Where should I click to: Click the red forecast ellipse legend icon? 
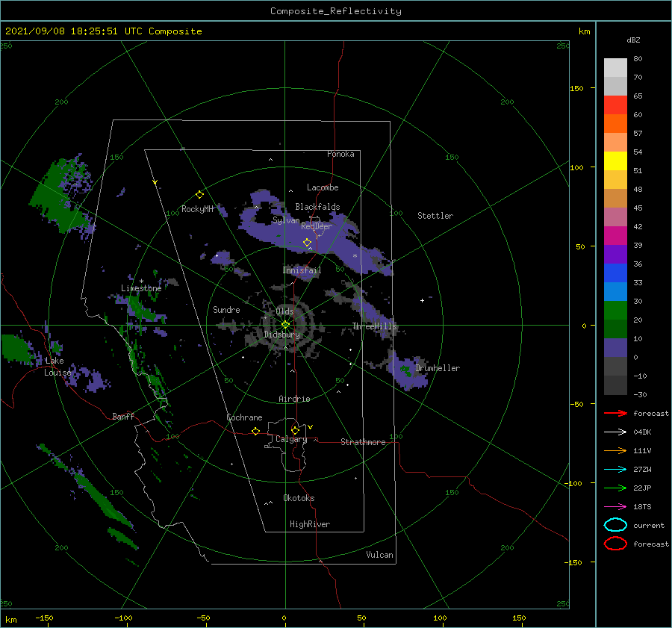[x=615, y=544]
